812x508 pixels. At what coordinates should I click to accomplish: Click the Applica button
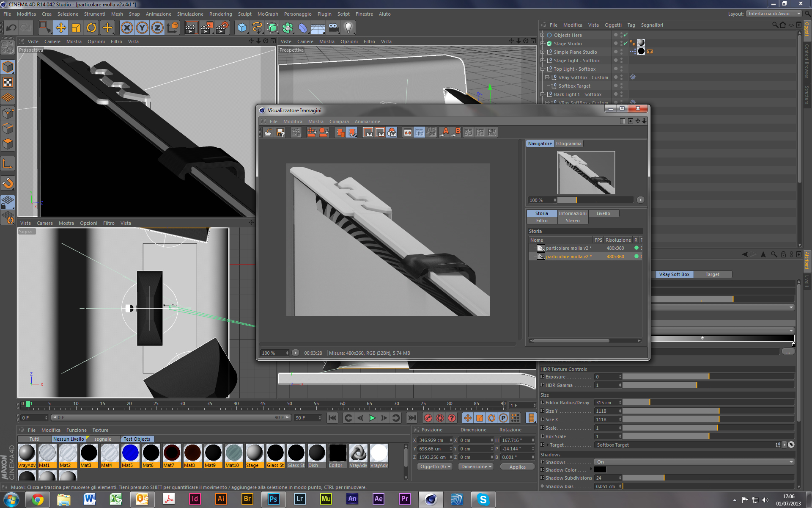click(x=517, y=467)
